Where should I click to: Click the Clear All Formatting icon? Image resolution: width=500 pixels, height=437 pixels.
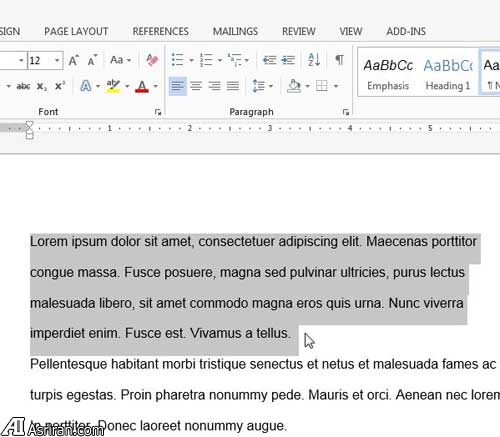tap(152, 60)
